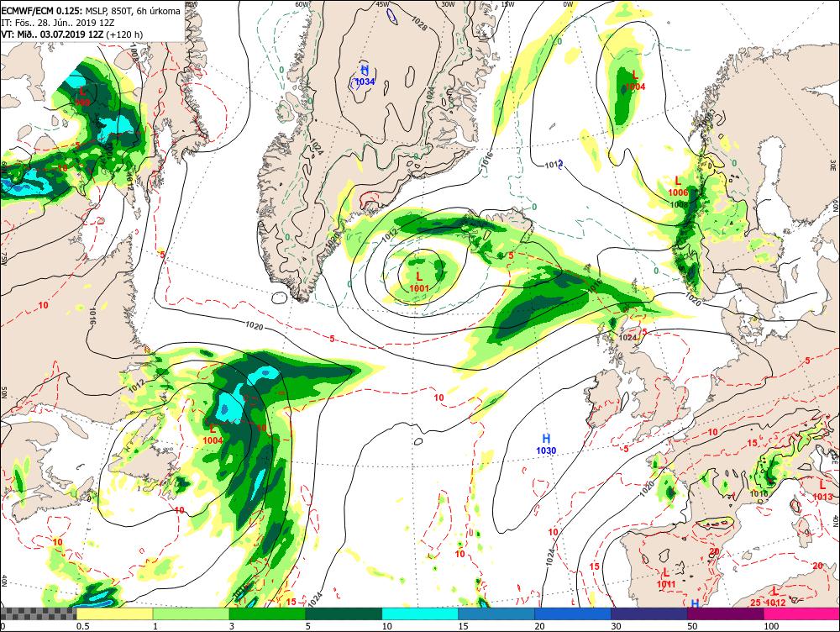Click the pink 100+ mm legend swatch
840x632 pixels.
(x=802, y=614)
